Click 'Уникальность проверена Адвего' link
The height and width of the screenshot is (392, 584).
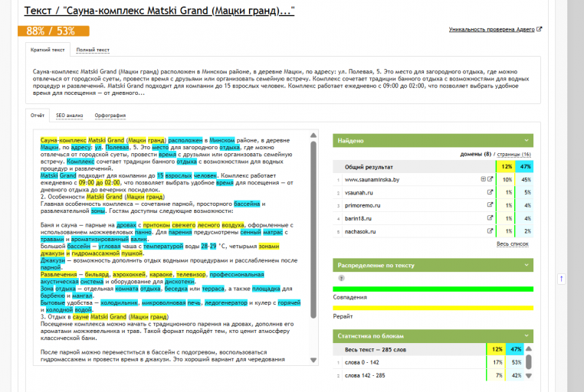click(x=491, y=29)
